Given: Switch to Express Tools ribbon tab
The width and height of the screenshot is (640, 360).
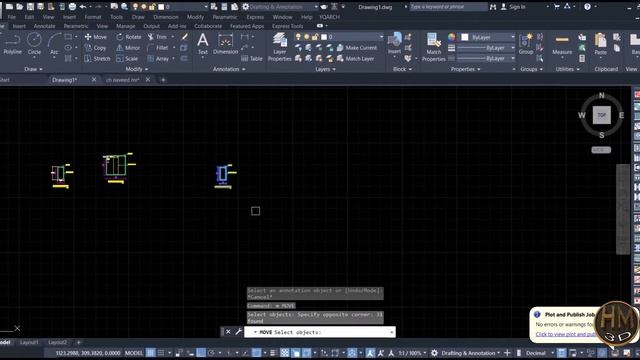Looking at the screenshot, I should click(x=288, y=26).
